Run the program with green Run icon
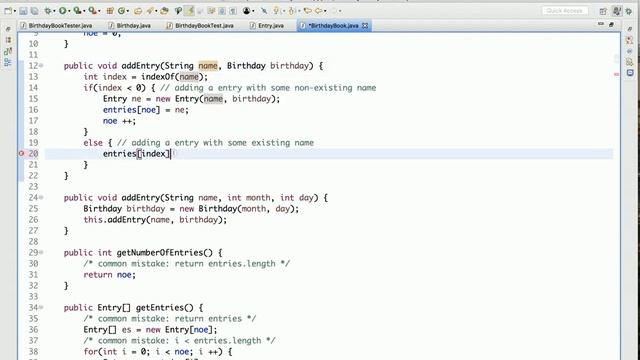Viewport: 640px width, 360px height. (62, 11)
